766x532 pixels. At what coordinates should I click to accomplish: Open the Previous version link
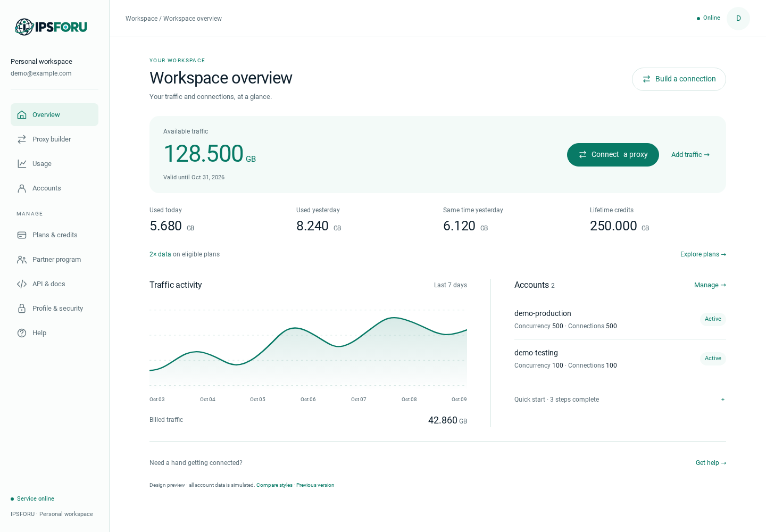315,485
